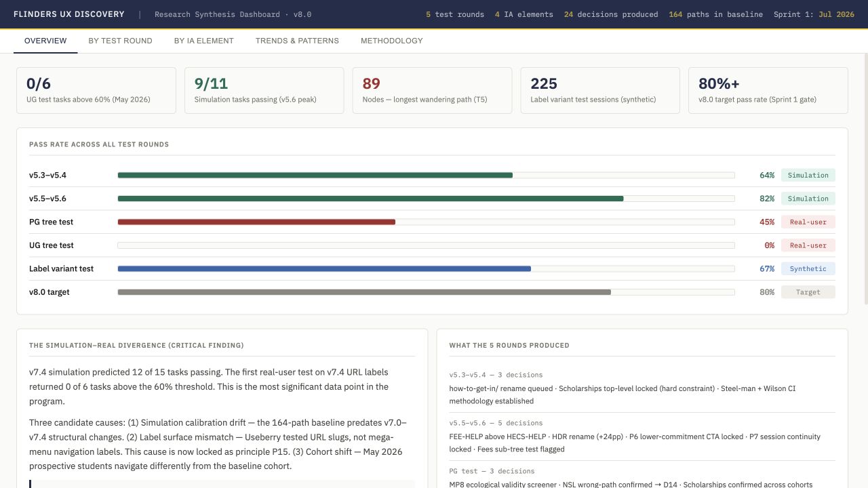
Task: Switch to By Test Round tab
Action: pyautogui.click(x=121, y=41)
